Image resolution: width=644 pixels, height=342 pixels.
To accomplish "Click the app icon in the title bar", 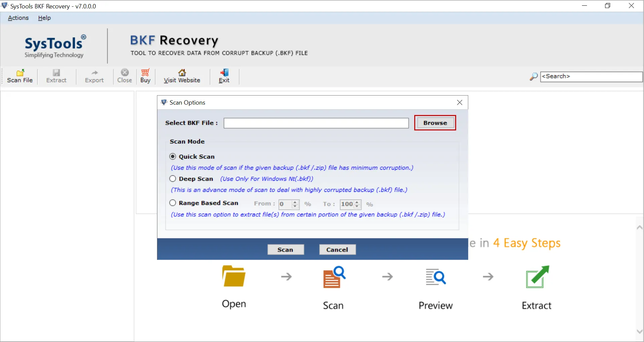I will (5, 6).
